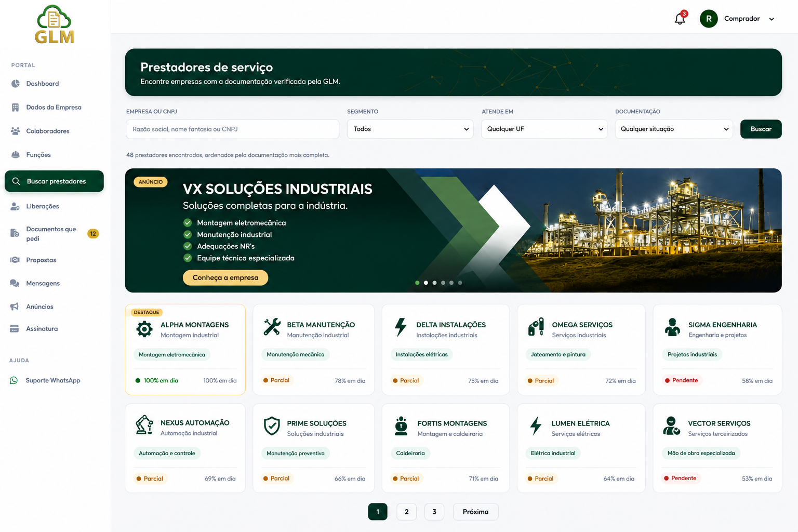Click the Colaboradores people icon

pyautogui.click(x=16, y=131)
